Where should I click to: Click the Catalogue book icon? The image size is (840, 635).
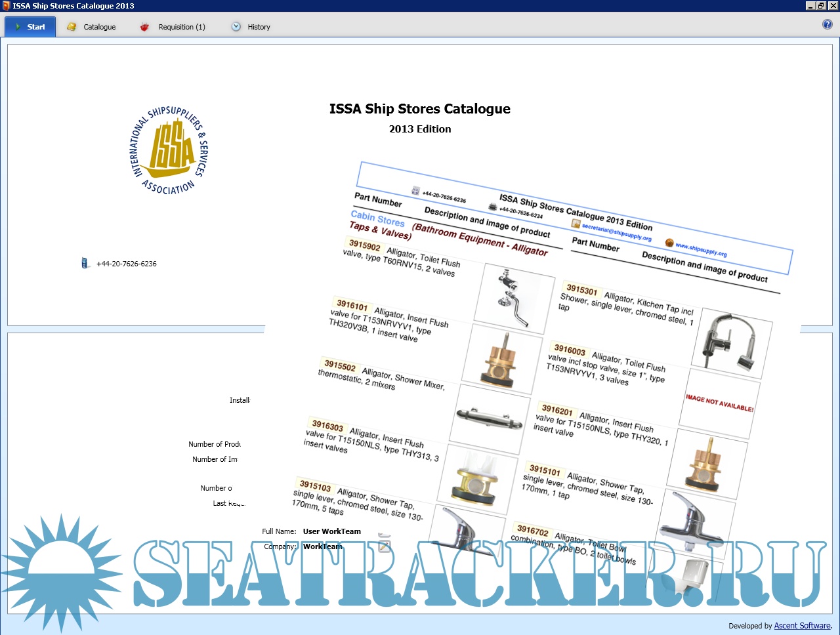click(x=72, y=27)
